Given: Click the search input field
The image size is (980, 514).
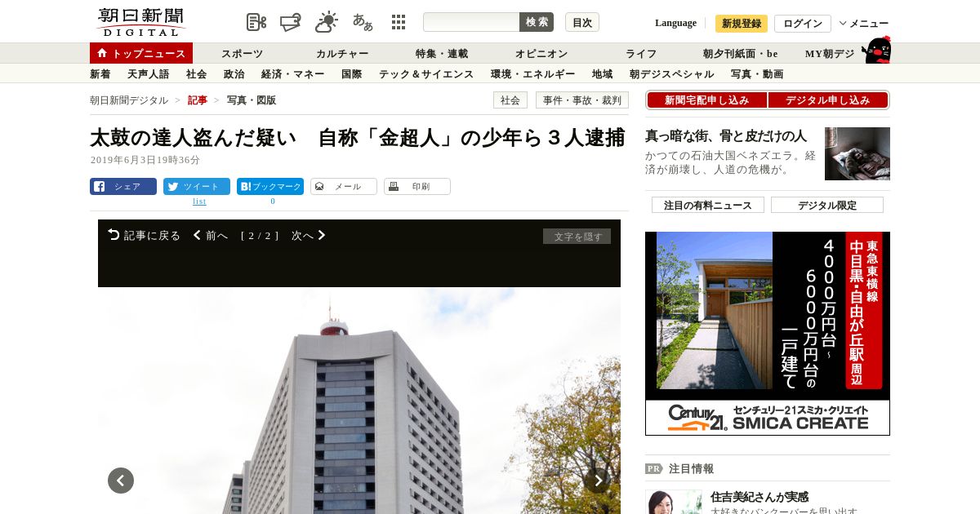Looking at the screenshot, I should (471, 22).
